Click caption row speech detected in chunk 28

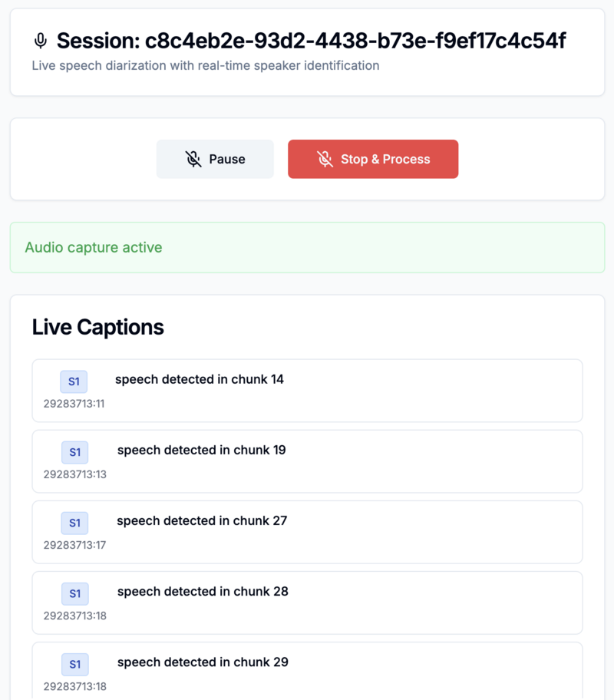[307, 603]
